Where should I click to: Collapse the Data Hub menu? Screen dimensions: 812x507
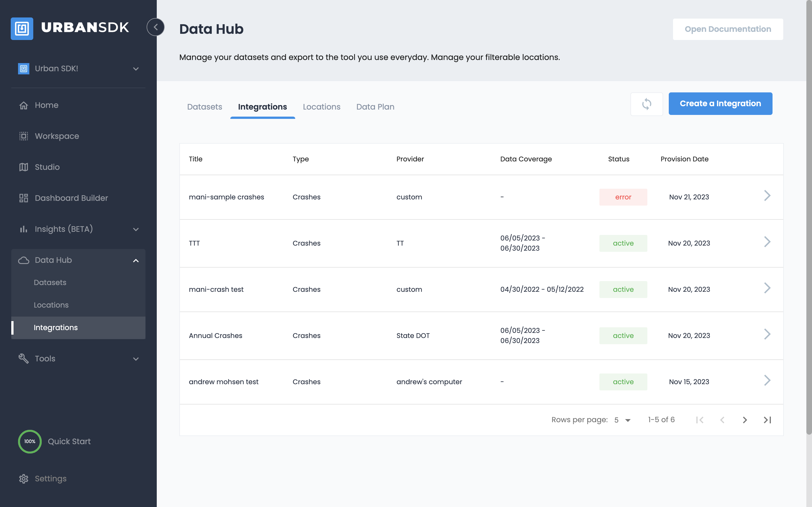click(x=136, y=261)
